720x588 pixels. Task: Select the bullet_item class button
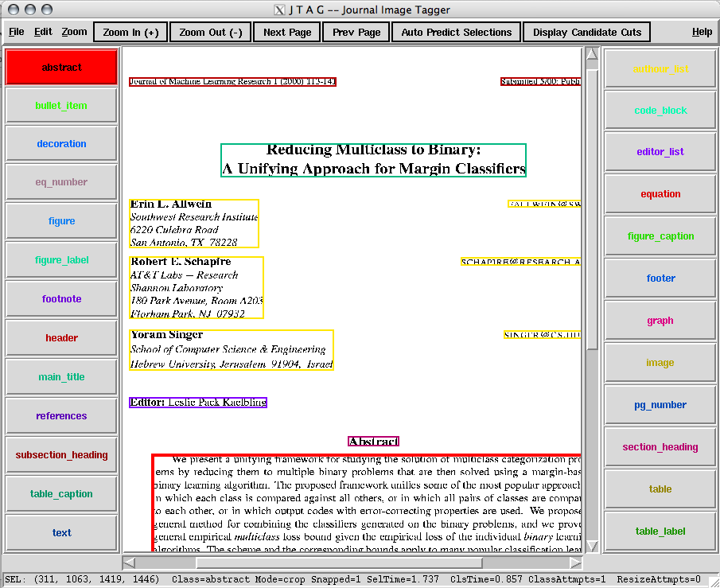61,106
